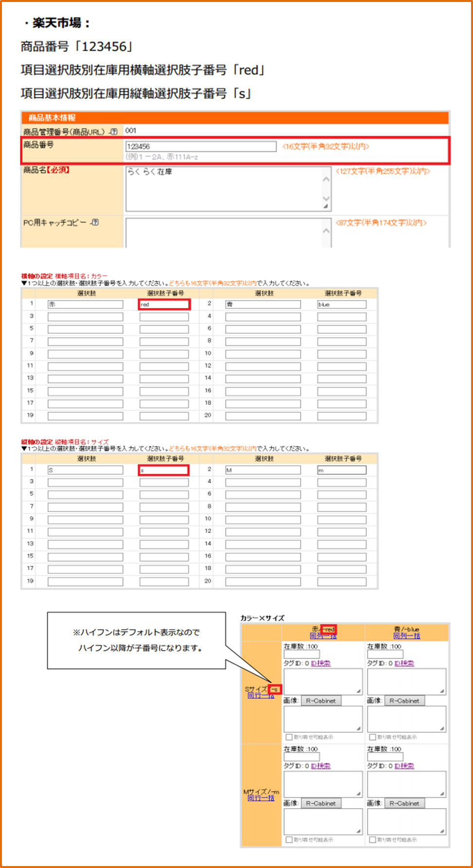Click ID検索 link in 赤 × Mサイズ cell
Screen dimensions: 473x868
coord(321,766)
